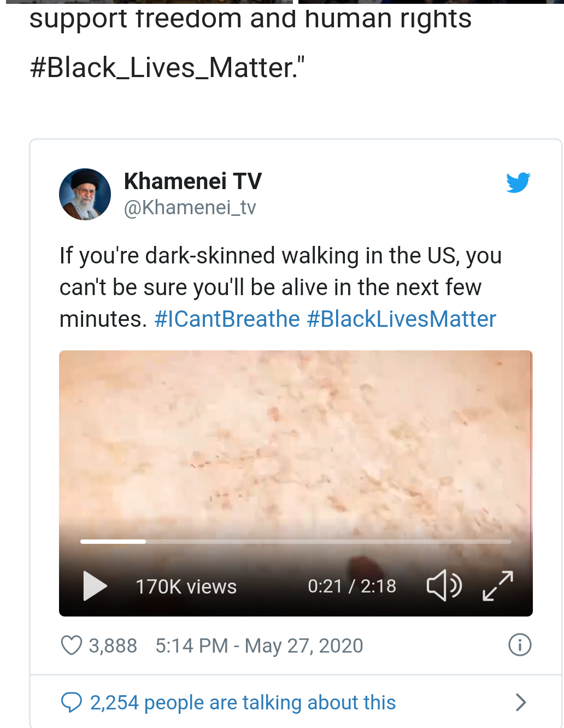Seek using the video progress bar
The height and width of the screenshot is (728, 564).
tap(295, 542)
